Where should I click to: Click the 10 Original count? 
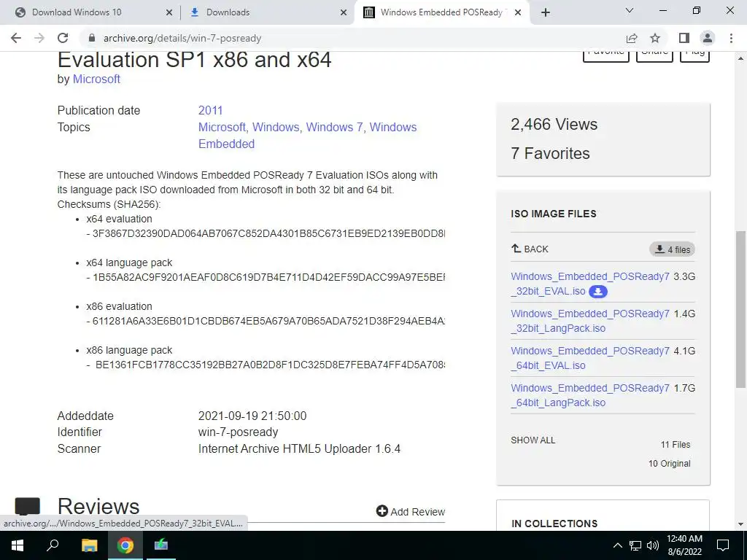click(669, 464)
